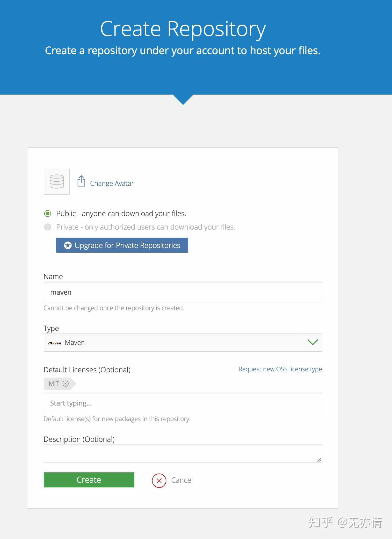Open the Type dropdown green chevron
This screenshot has width=392, height=539.
(313, 342)
